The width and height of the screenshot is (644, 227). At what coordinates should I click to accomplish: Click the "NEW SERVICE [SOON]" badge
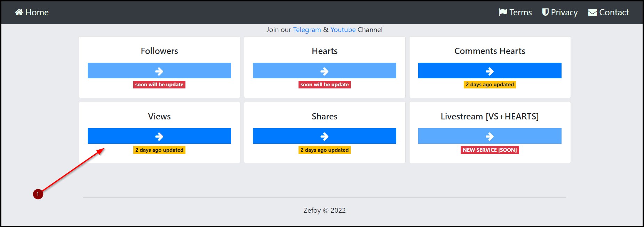click(490, 150)
